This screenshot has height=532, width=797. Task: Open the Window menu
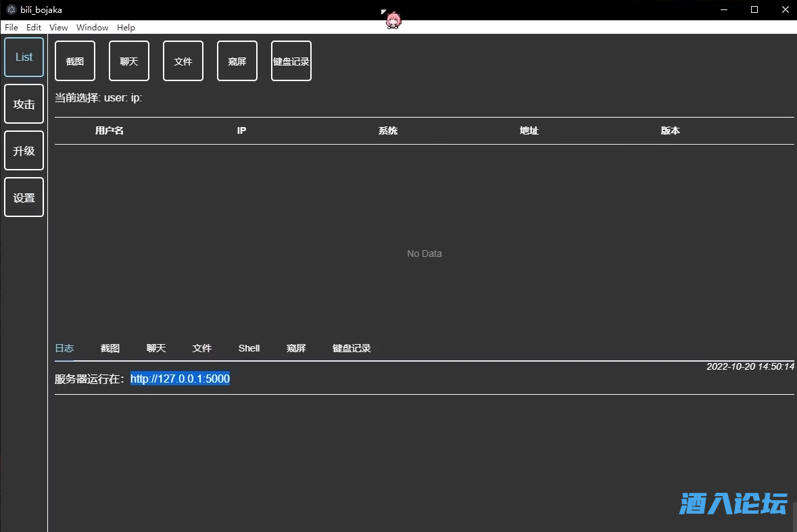pos(93,28)
